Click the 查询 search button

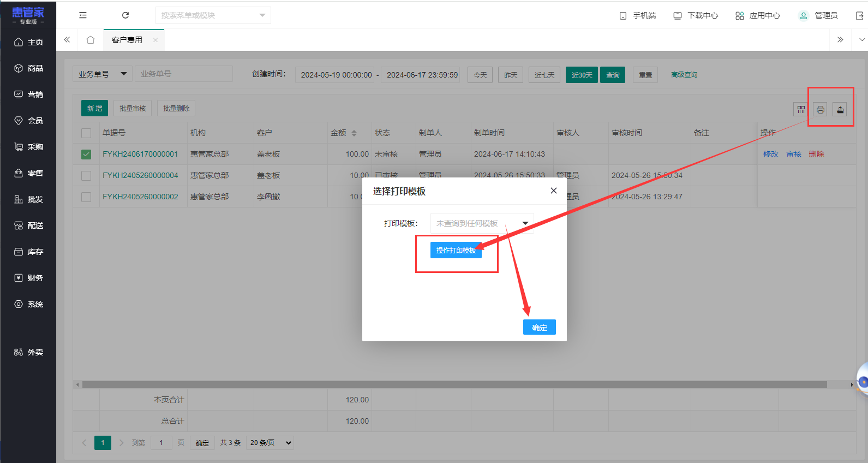coord(613,75)
